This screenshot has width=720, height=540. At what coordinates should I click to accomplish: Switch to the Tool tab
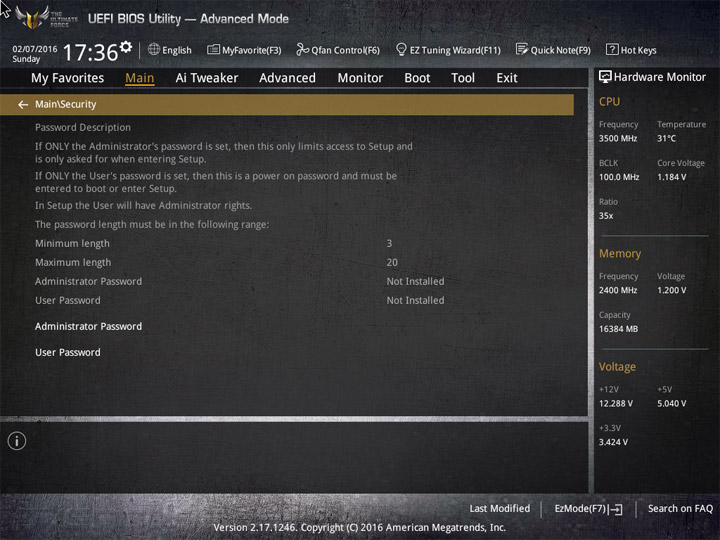(463, 78)
